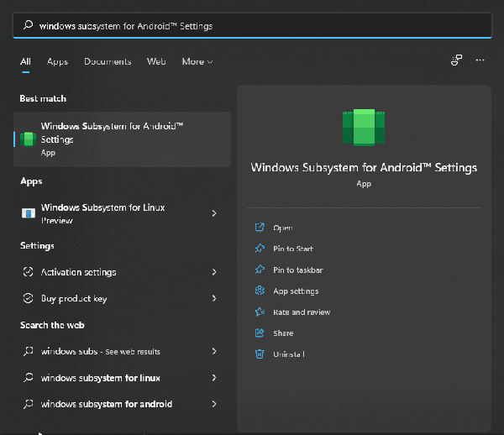The width and height of the screenshot is (504, 435).
Task: Click the Rate and review star icon
Action: coord(260,312)
